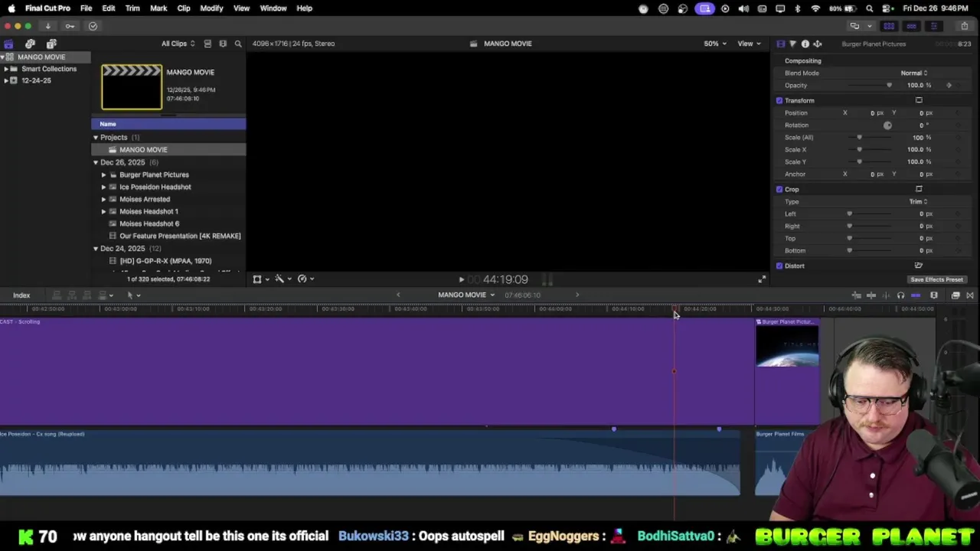The image size is (980, 551).
Task: Play the viewer with the play button
Action: 461,280
